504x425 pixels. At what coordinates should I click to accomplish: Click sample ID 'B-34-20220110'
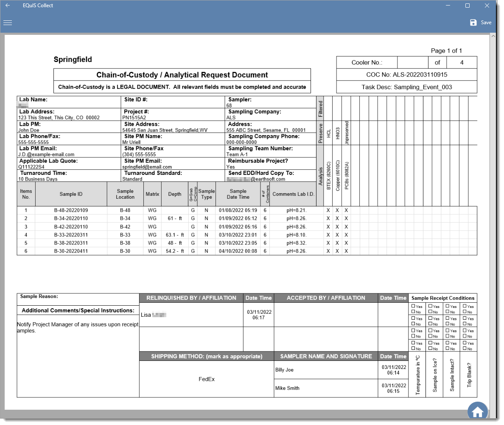tap(71, 219)
